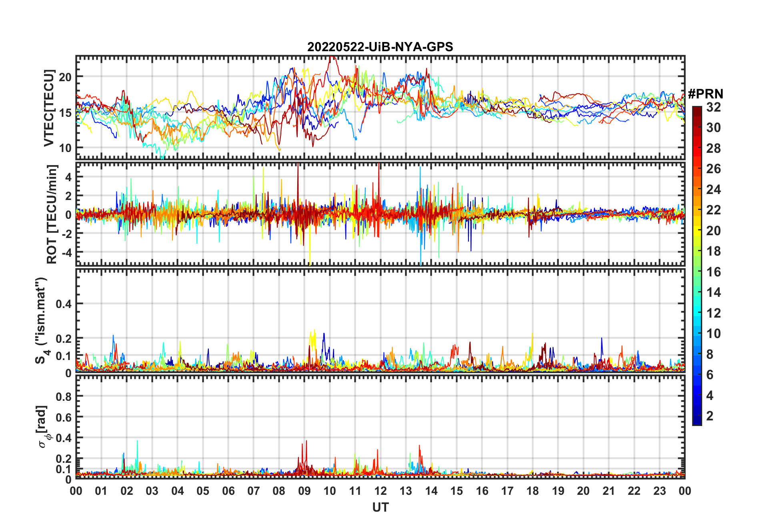761x532 pixels.
Task: Click x-axis hour tick label 21
Action: point(609,491)
